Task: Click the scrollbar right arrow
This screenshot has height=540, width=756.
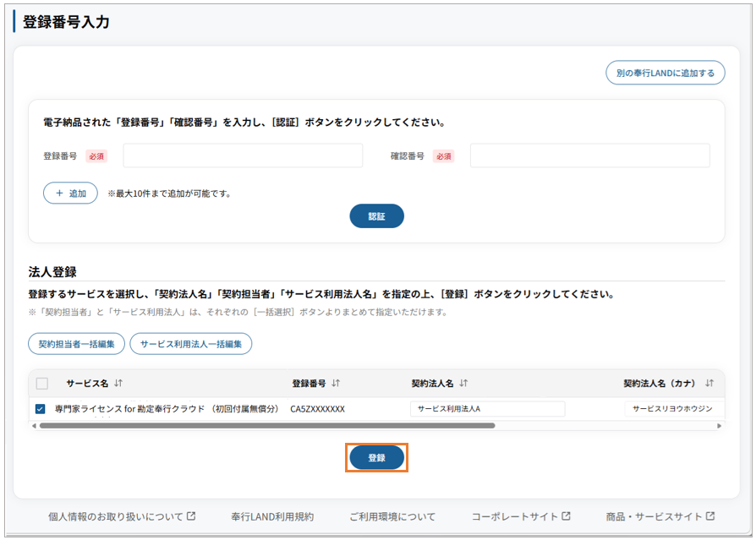Action: [719, 426]
